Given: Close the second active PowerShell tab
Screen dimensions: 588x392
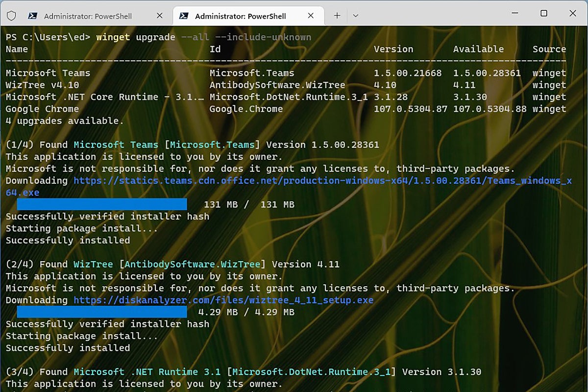Looking at the screenshot, I should tap(311, 16).
